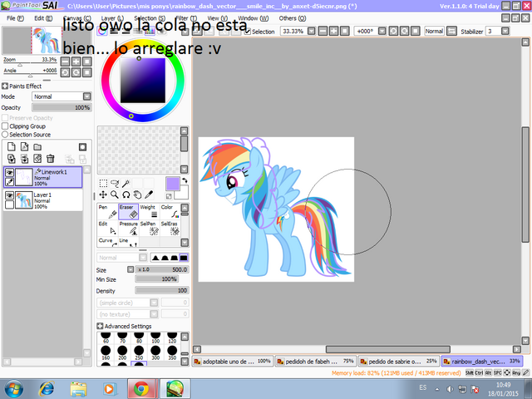Select the Pen tool
Viewport: 532px width, 399px height.
coord(107,211)
